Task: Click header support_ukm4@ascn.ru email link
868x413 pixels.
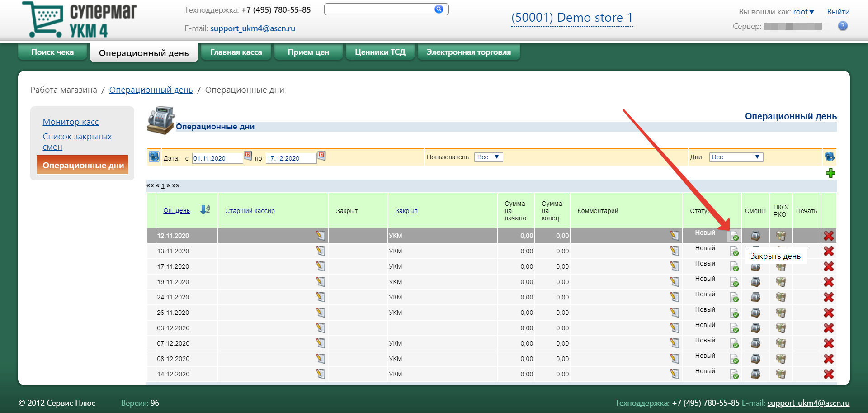Action: [253, 28]
